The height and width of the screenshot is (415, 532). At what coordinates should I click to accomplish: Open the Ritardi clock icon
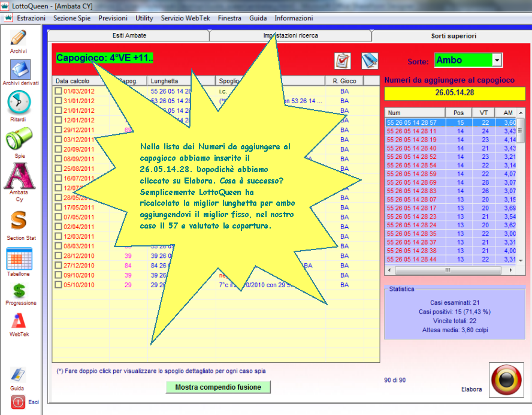point(19,102)
